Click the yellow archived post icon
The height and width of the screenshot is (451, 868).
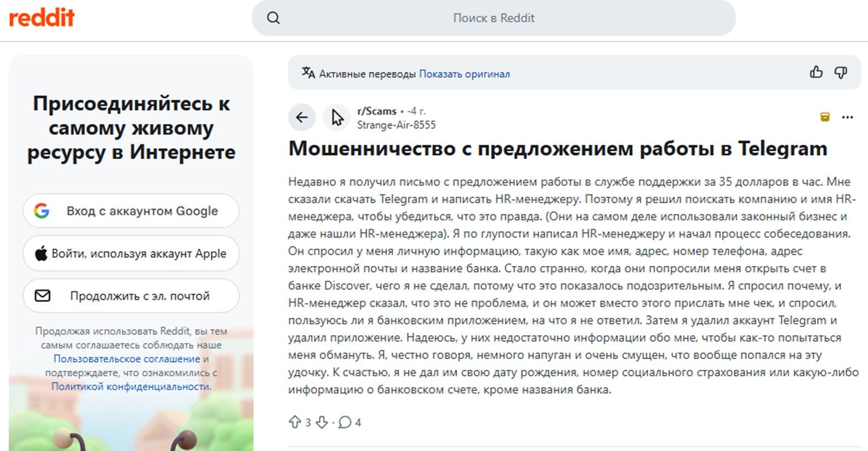coord(825,117)
